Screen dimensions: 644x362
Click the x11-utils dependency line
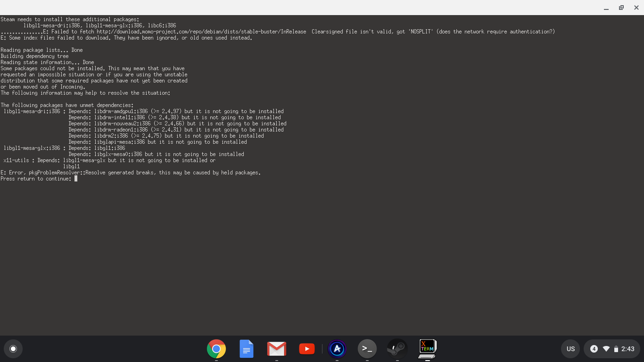(109, 160)
